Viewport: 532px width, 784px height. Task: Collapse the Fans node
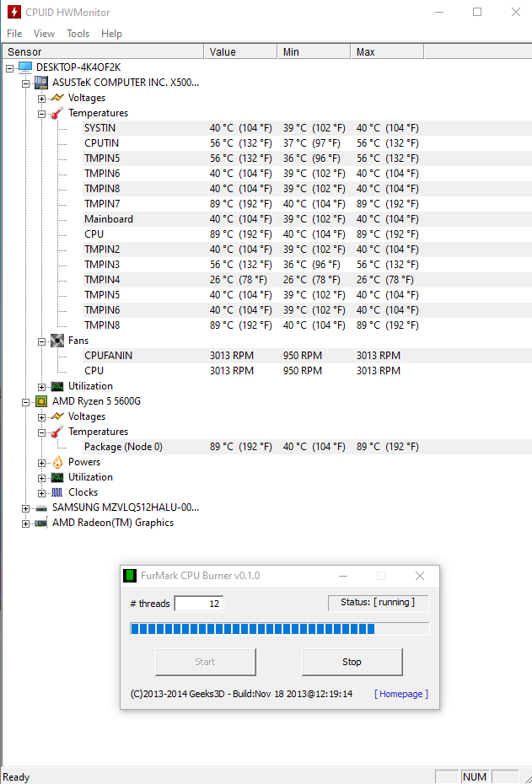tap(42, 341)
